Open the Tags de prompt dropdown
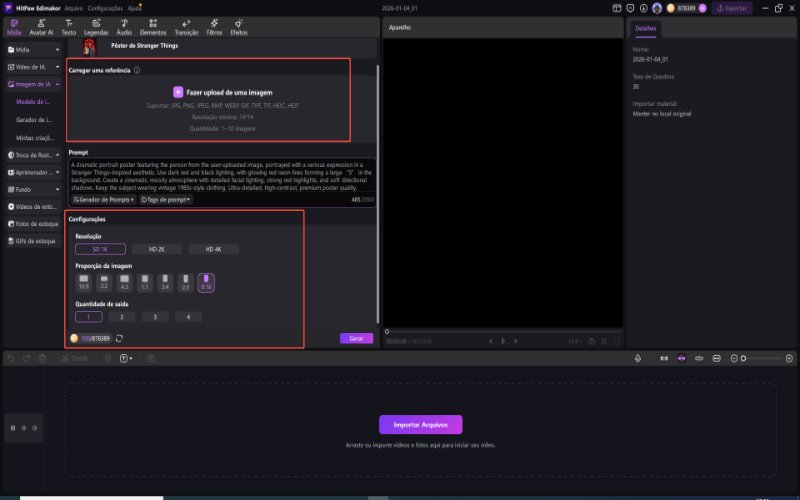 (x=166, y=199)
